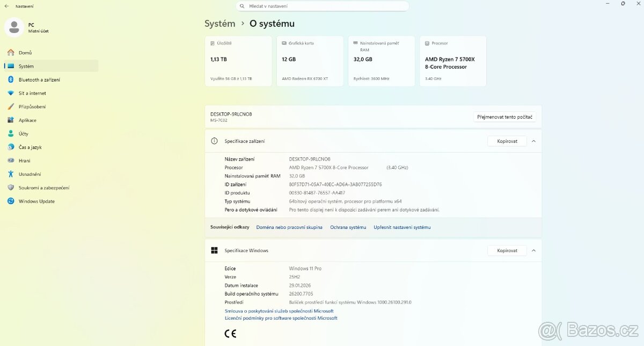Image resolution: width=644 pixels, height=346 pixels.
Task: Copy the Specifikace zařízení details
Action: (x=506, y=141)
